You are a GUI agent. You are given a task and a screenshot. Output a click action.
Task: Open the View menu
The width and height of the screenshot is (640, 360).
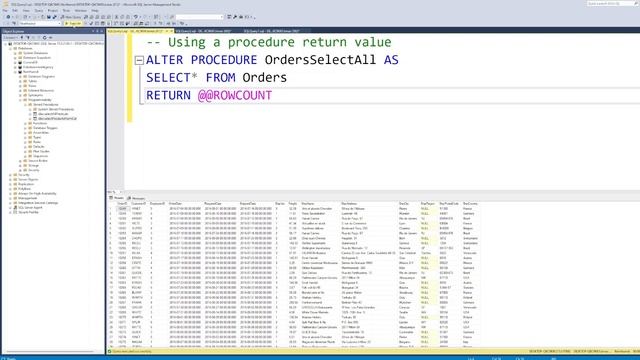tap(26, 11)
